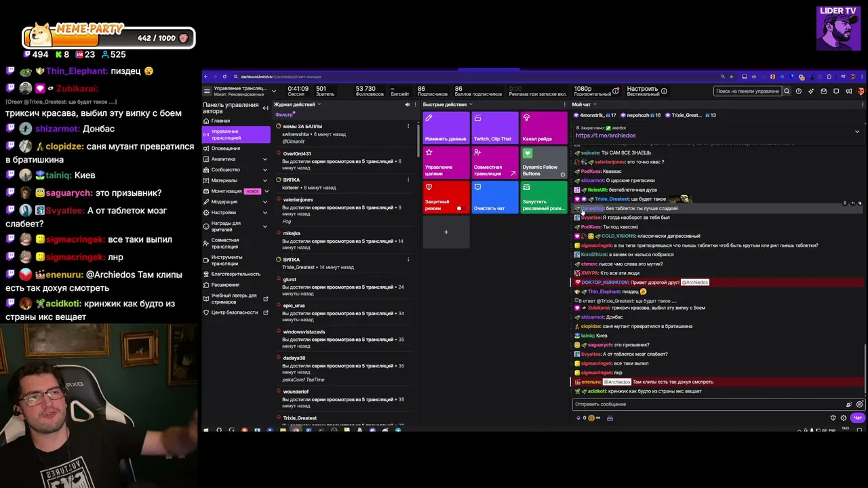Open Windows taskbar search

(218, 430)
